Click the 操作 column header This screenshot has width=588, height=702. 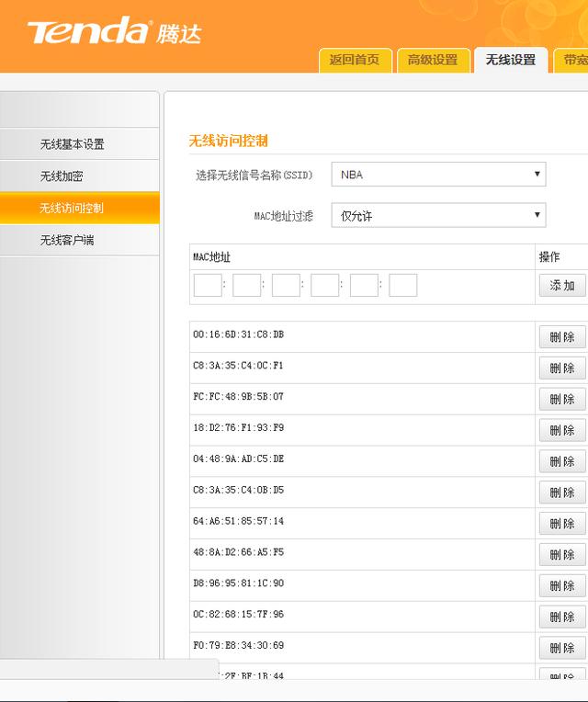coord(549,256)
